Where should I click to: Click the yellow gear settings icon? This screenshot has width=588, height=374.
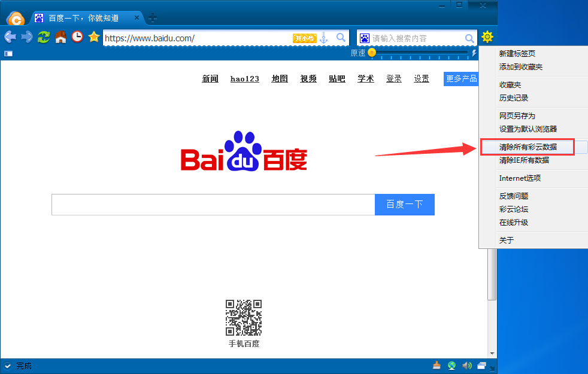point(487,37)
